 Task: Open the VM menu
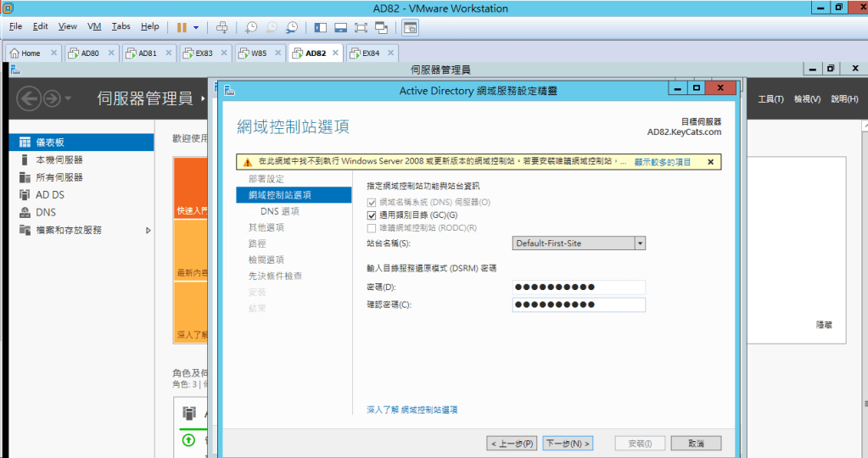[94, 27]
